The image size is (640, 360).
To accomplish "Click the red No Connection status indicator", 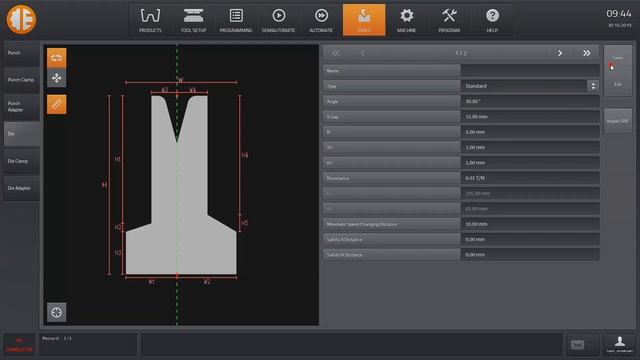I will pyautogui.click(x=19, y=345).
